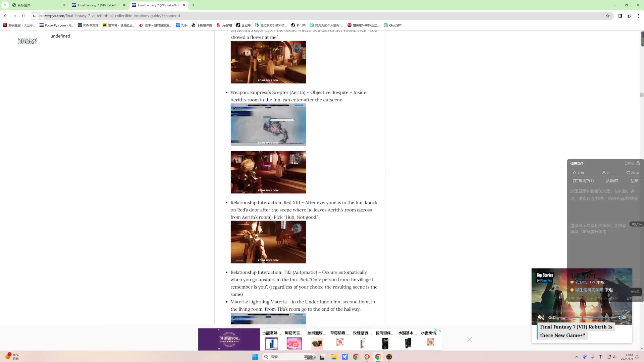This screenshot has height=362, width=644.
Task: Reload the current page
Action: (x=23, y=16)
